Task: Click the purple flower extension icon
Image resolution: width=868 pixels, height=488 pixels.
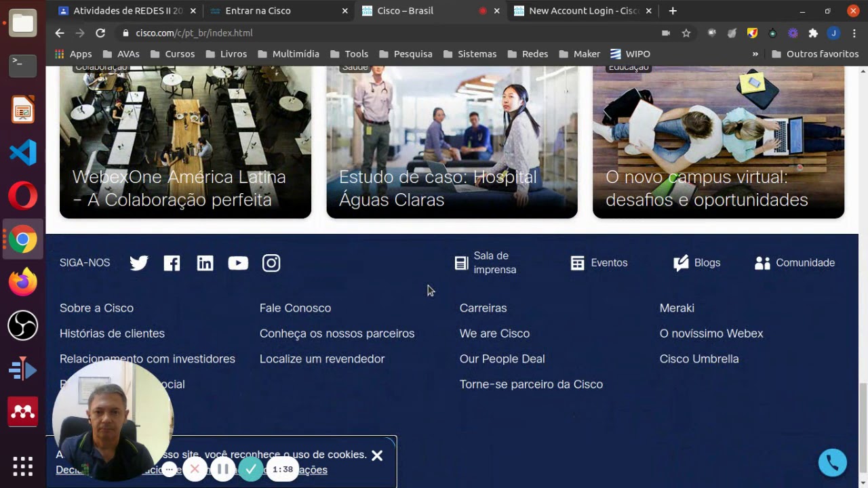Action: pos(793,33)
